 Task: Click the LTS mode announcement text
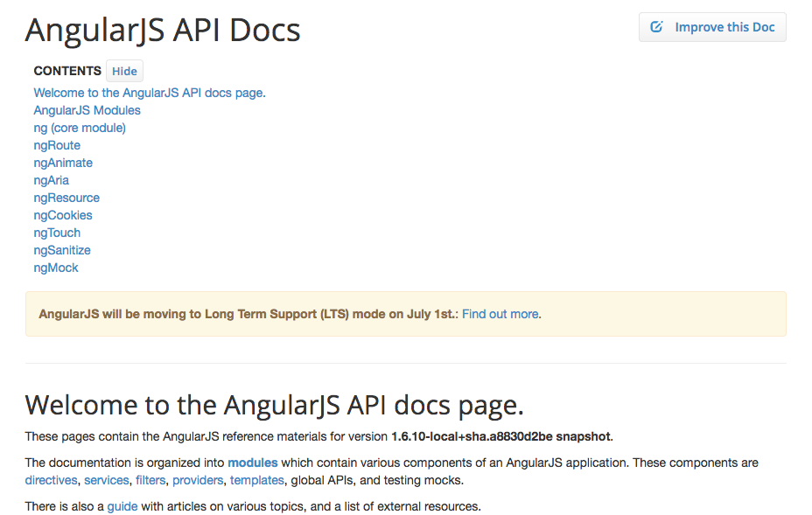click(248, 314)
